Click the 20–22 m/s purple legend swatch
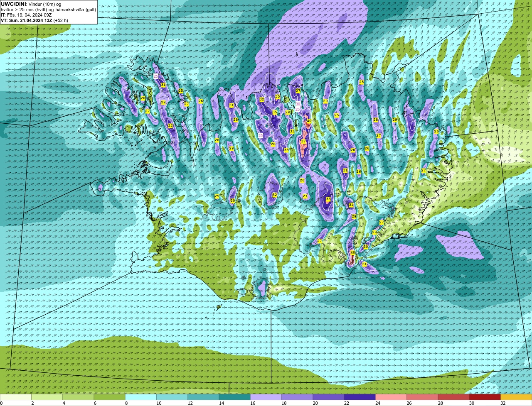The height and width of the screenshot is (406, 532). [x=328, y=397]
